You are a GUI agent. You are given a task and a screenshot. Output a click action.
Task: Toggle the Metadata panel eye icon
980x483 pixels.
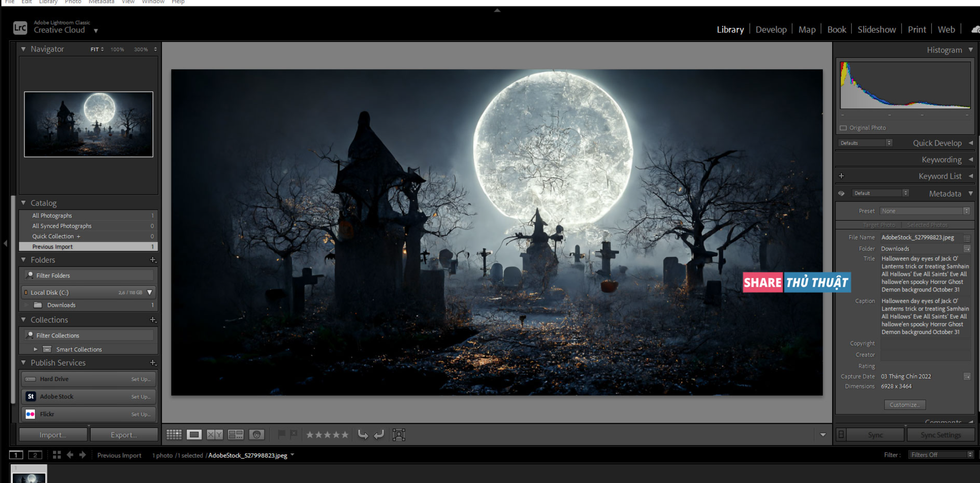point(841,193)
